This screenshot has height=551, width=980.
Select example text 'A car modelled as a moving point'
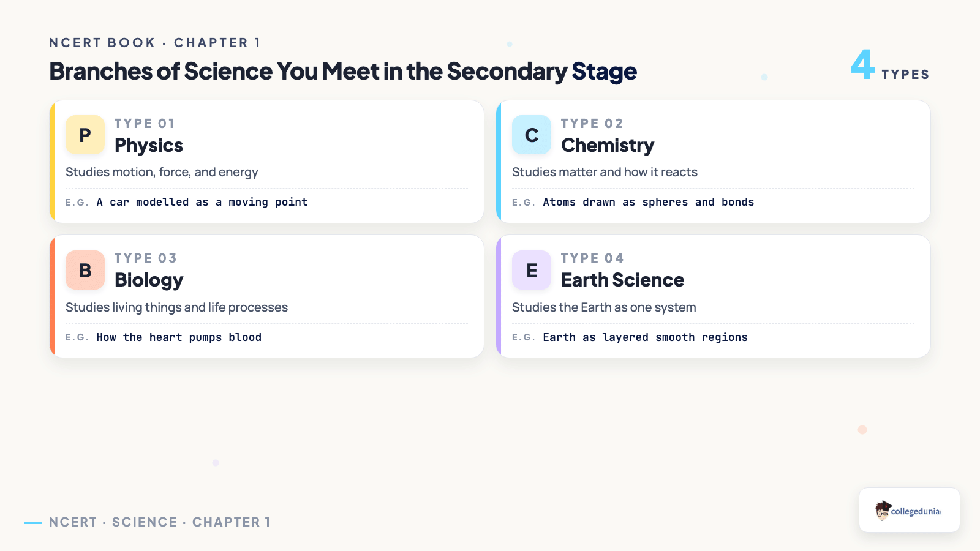[202, 202]
